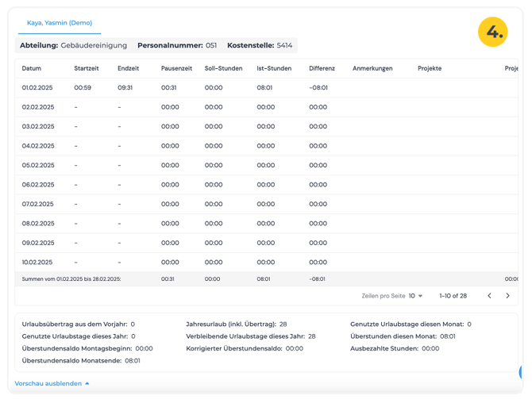Click the Pausenzeit column header

176,68
